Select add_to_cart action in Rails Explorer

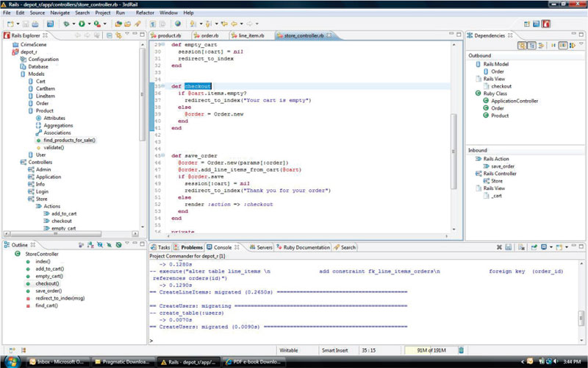coord(64,213)
